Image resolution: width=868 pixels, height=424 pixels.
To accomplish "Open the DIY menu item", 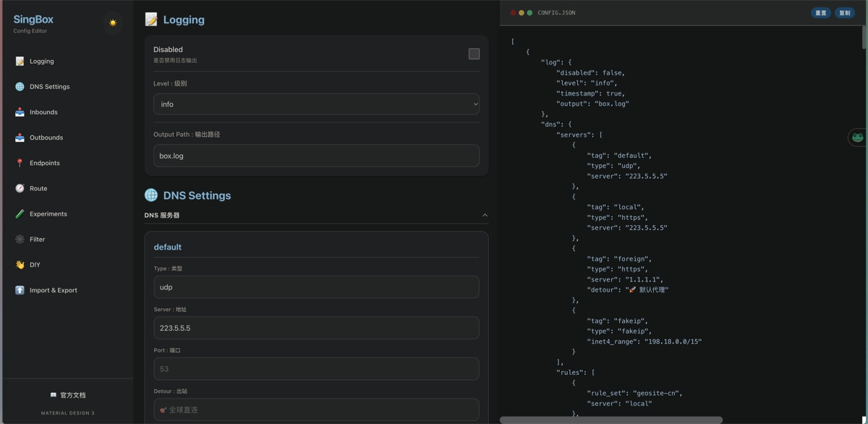I will tap(35, 265).
